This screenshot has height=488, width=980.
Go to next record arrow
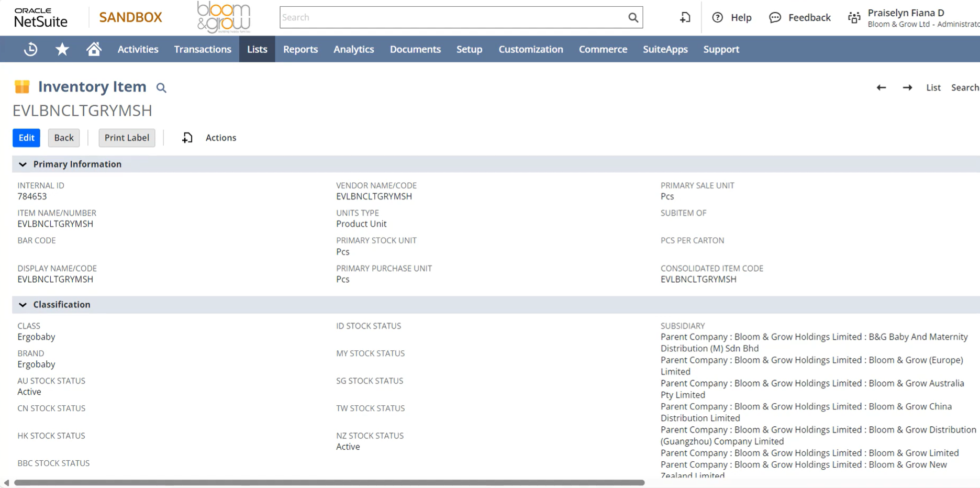tap(907, 87)
